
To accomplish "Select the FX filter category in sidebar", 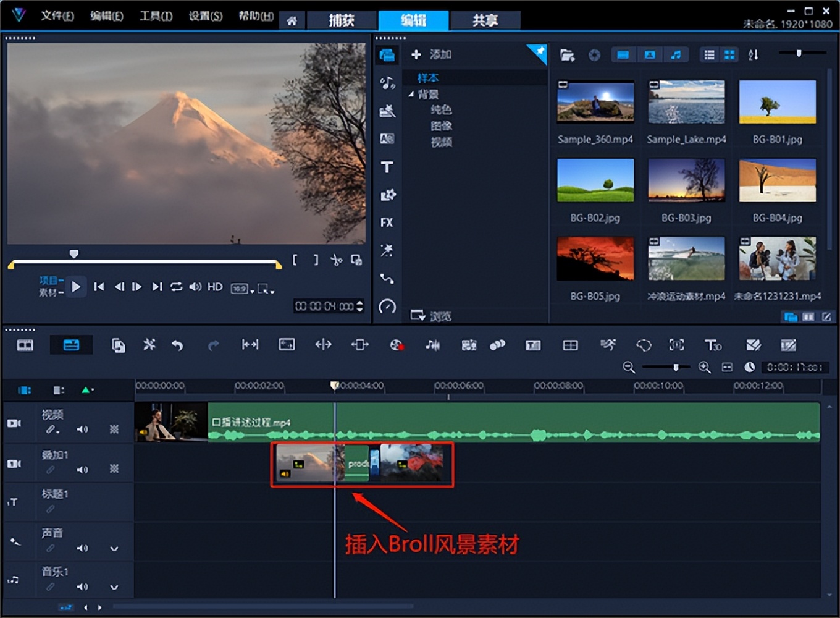I will (x=387, y=222).
